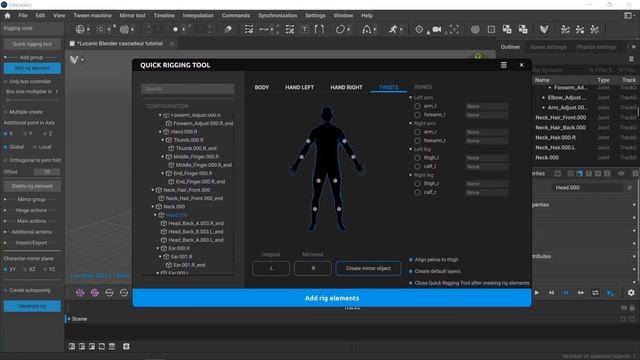This screenshot has height=360, width=640.
Task: Click the frame selection focus icon
Action: click(454, 29)
